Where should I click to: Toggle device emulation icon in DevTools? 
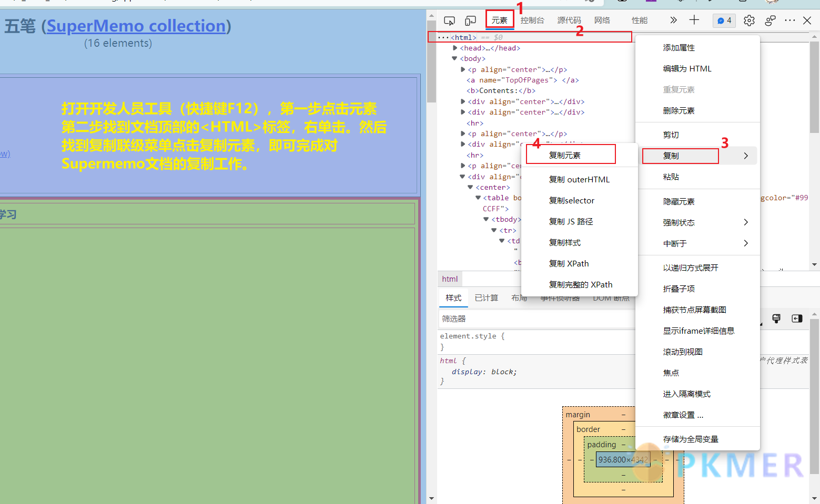coord(470,20)
